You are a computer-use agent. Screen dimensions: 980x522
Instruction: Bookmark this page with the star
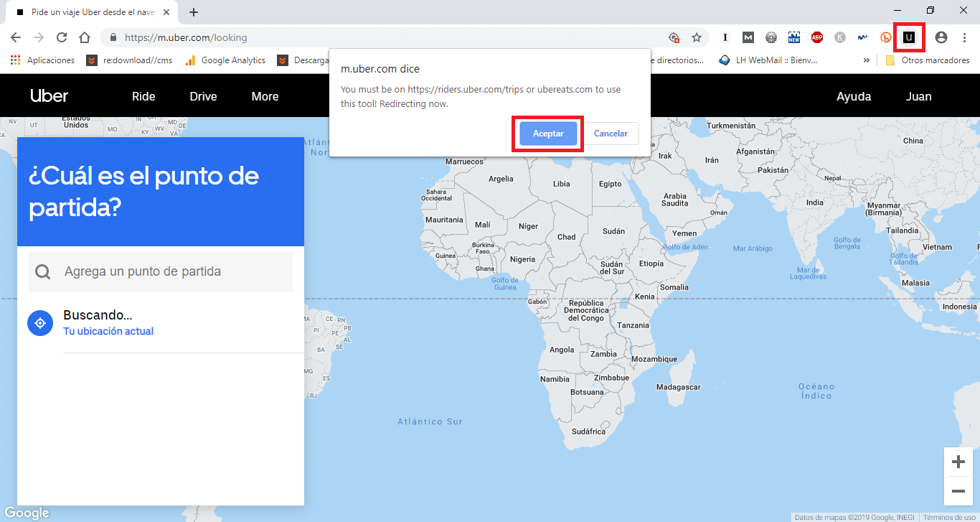click(696, 37)
